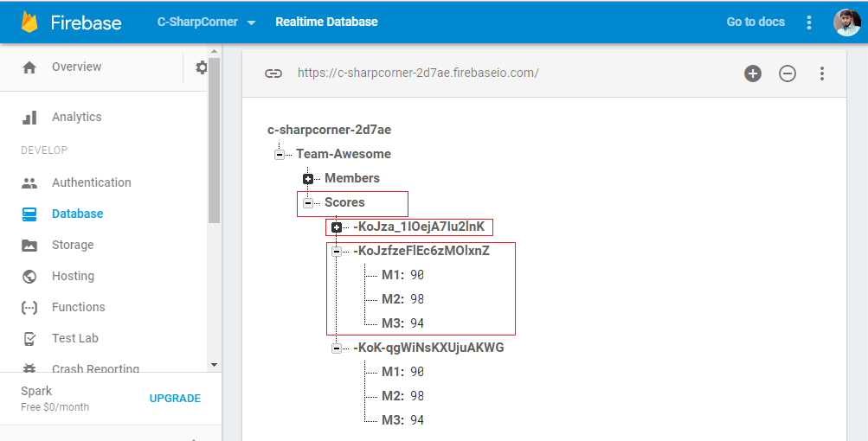The width and height of the screenshot is (868, 441).
Task: Select the -KoJza_1IOejA7Iu2lnK key label
Action: click(x=419, y=227)
